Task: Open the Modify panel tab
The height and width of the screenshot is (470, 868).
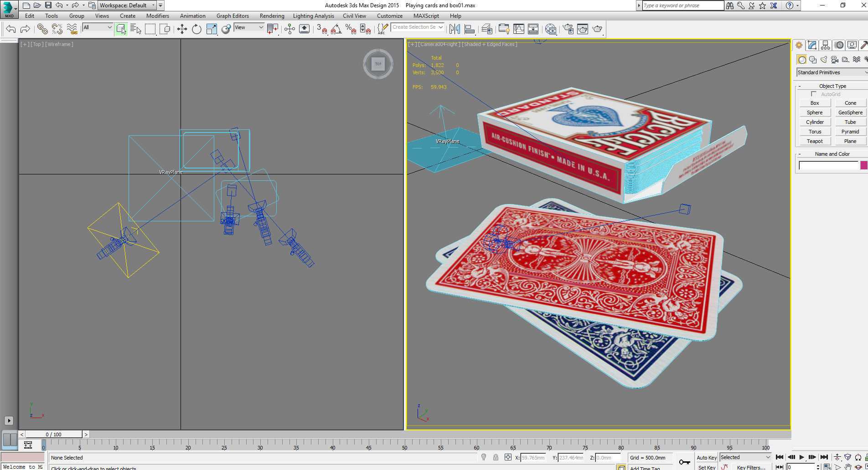Action: click(812, 45)
